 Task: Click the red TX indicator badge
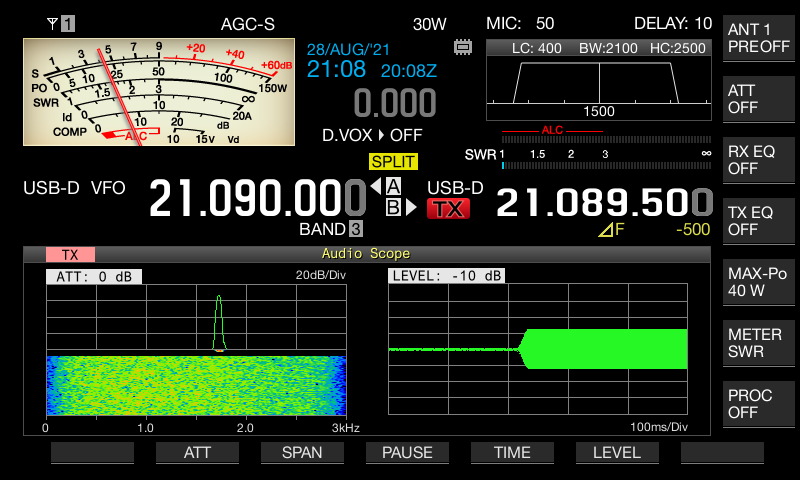point(448,209)
